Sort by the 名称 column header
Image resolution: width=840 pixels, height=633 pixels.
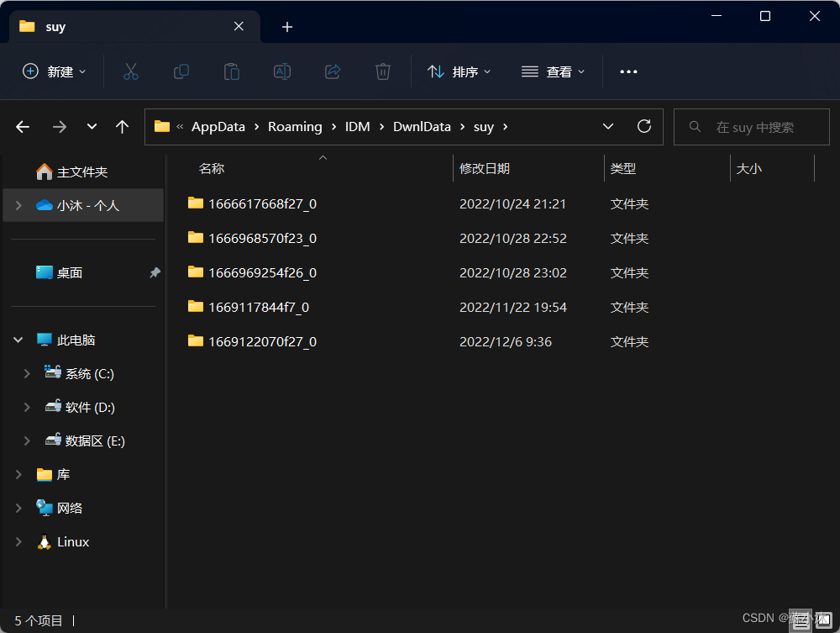coord(211,168)
